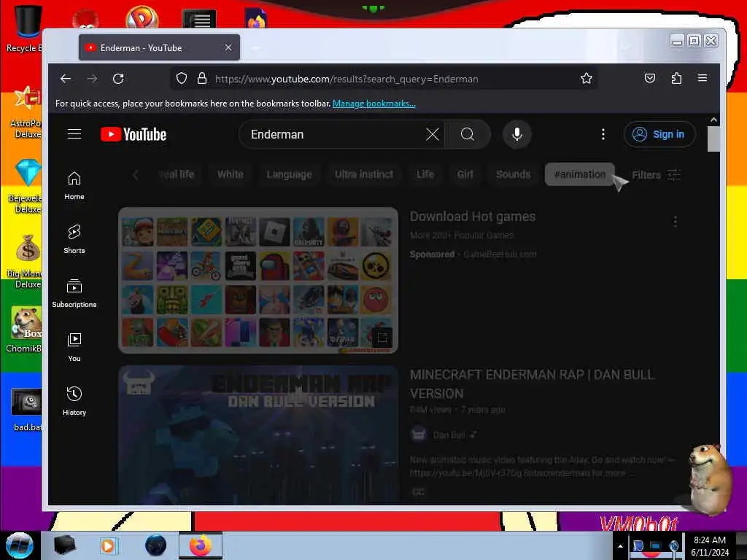Select the bad.bat desktop file
747x560 pixels.
click(x=26, y=410)
